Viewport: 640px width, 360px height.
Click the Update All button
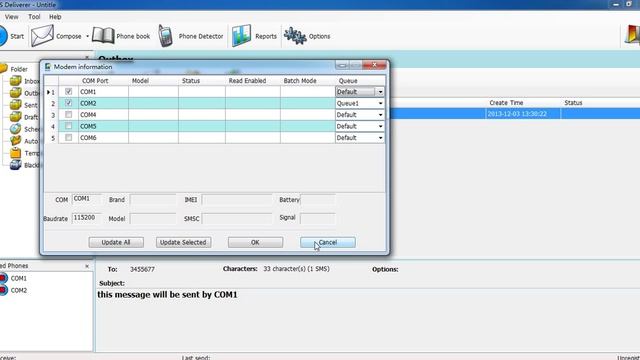coord(116,242)
